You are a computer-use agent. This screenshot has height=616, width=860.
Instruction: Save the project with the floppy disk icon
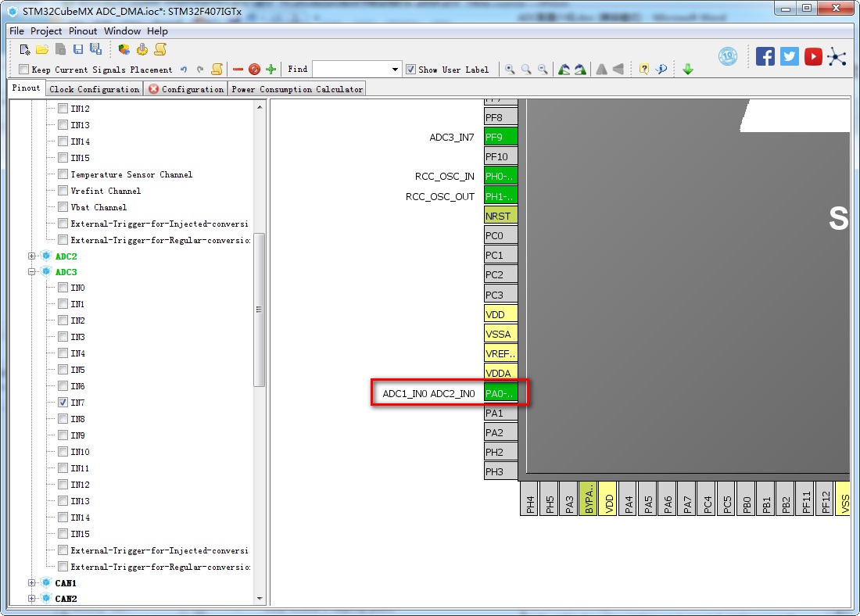point(78,49)
